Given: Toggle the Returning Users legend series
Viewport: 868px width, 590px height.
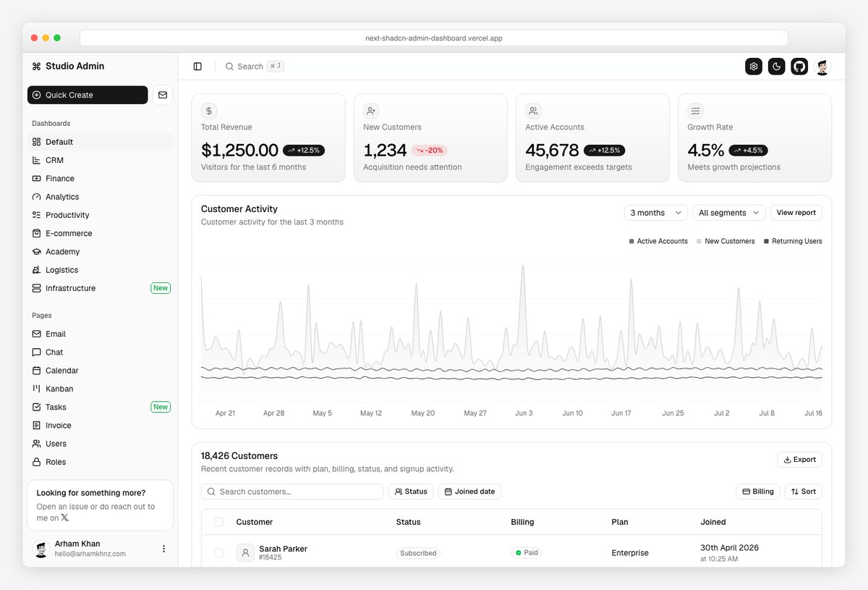Looking at the screenshot, I should coord(793,241).
